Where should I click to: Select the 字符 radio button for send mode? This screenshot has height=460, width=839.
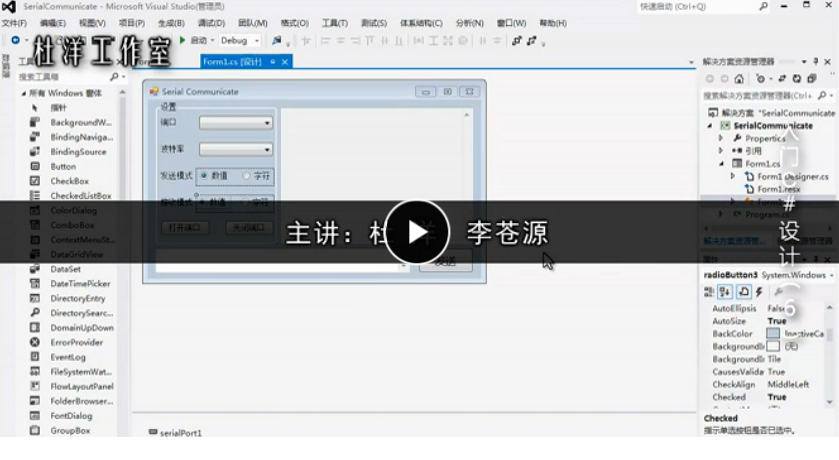[x=256, y=176]
